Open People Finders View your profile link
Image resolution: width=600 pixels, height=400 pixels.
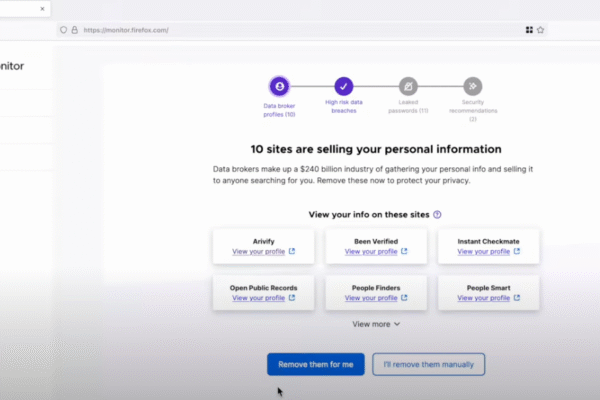click(371, 298)
